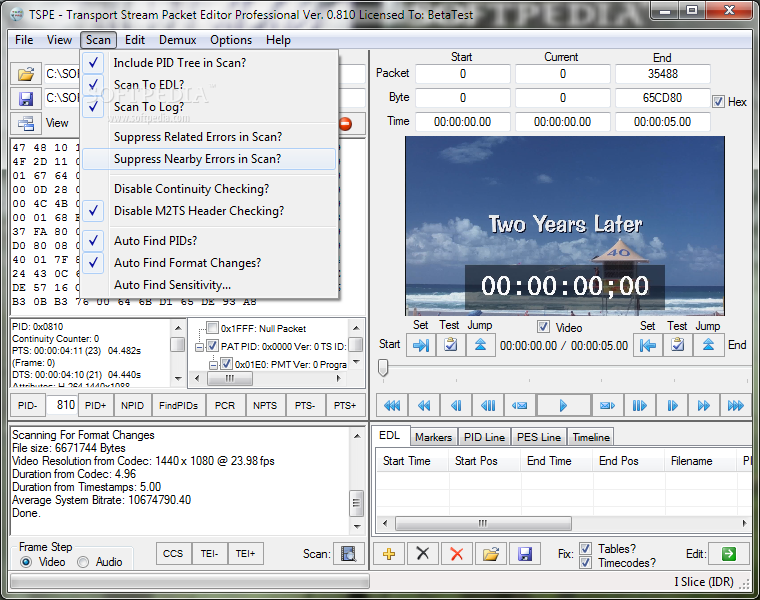Play the video stream
Screen dimensions: 760x600
coord(564,405)
